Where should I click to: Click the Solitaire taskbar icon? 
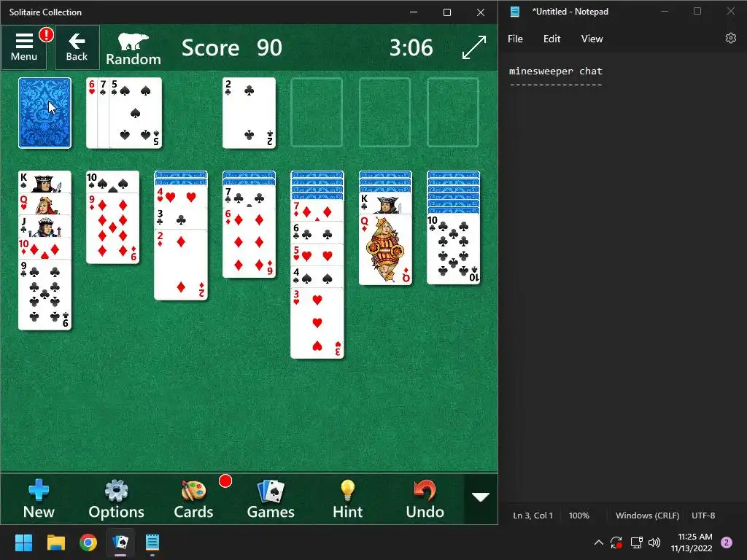pos(120,542)
